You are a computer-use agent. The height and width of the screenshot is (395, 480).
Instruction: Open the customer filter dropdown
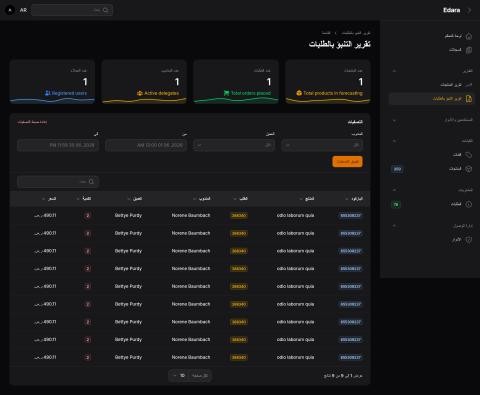coord(234,145)
